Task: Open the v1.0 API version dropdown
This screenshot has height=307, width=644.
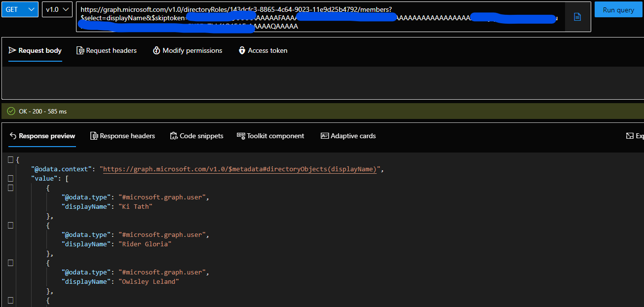Action: 56,9
